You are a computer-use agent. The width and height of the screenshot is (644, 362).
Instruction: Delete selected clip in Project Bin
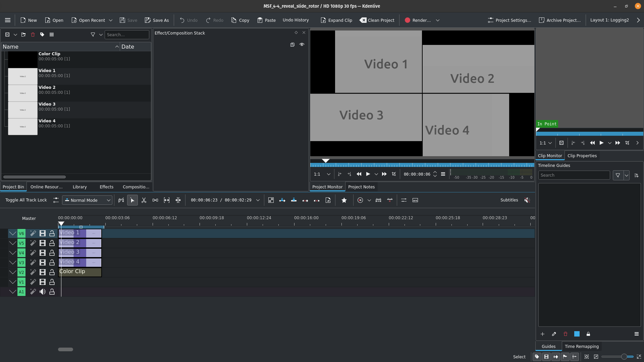[33, 35]
